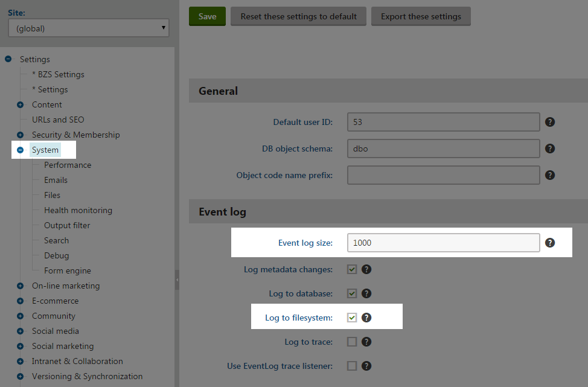Toggle Log to database checkbox
588x387 pixels.
click(x=352, y=293)
